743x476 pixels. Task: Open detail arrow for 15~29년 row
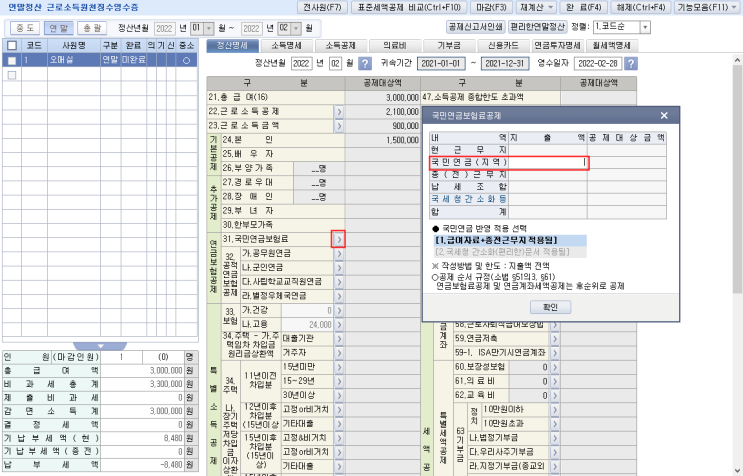[x=339, y=382]
